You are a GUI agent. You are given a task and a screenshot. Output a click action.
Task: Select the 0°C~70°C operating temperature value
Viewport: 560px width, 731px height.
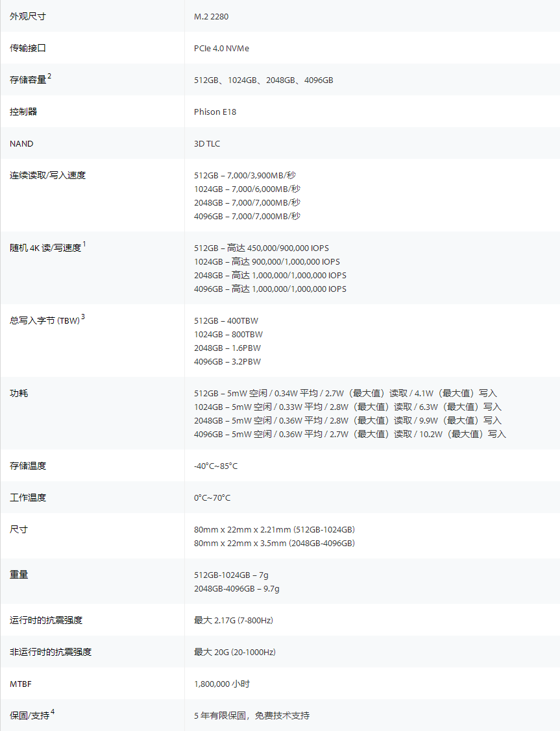click(212, 498)
